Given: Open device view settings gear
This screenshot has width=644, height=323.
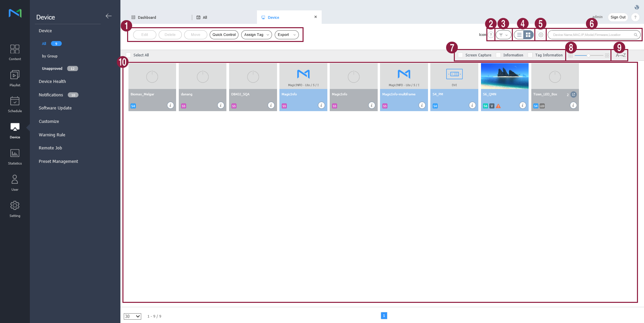Looking at the screenshot, I should tap(540, 35).
